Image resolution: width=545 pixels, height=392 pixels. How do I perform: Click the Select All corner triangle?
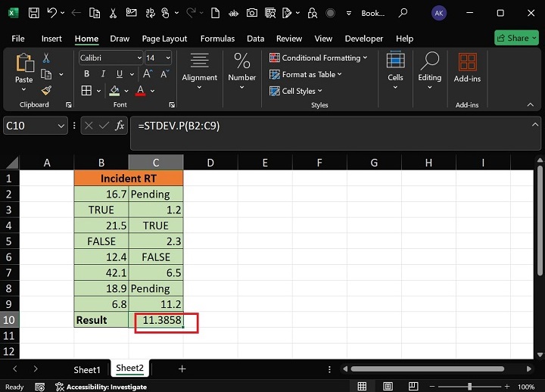coord(12,163)
